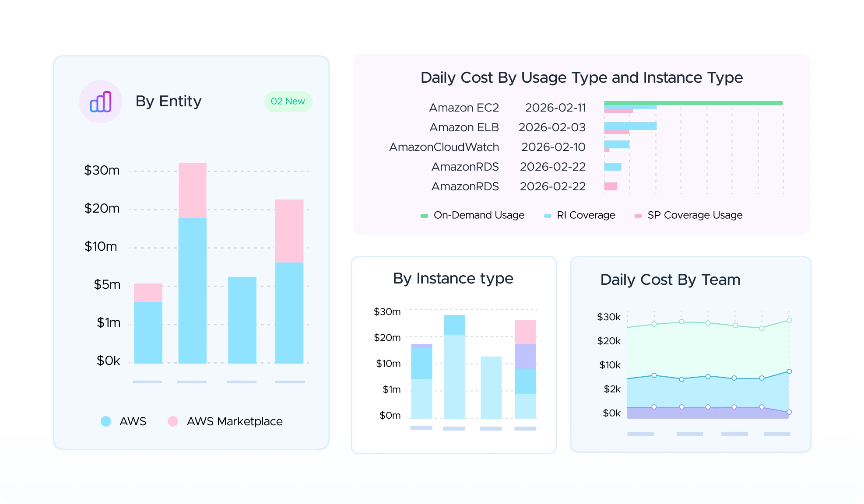Click the AWS Marketplace legend label
This screenshot has width=864, height=504.
[x=235, y=421]
